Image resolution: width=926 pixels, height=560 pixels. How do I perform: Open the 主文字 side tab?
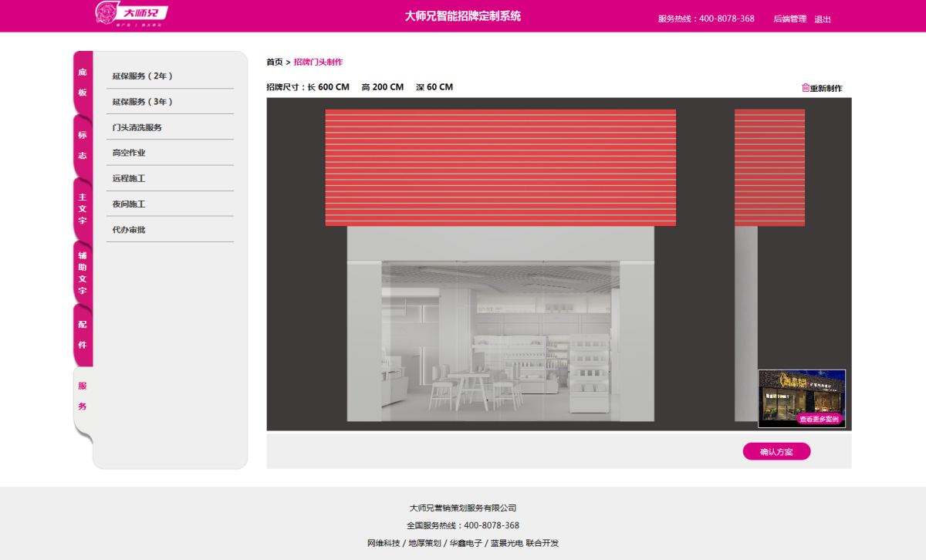pos(83,208)
